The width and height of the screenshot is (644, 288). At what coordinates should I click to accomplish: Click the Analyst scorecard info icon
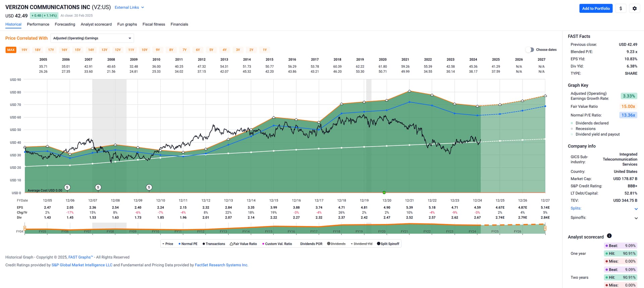[609, 236]
